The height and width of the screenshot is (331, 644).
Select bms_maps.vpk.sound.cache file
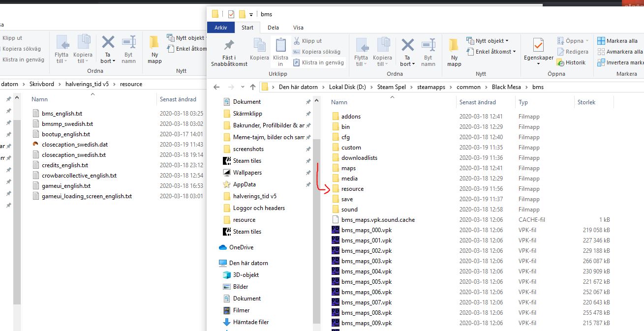pyautogui.click(x=378, y=220)
